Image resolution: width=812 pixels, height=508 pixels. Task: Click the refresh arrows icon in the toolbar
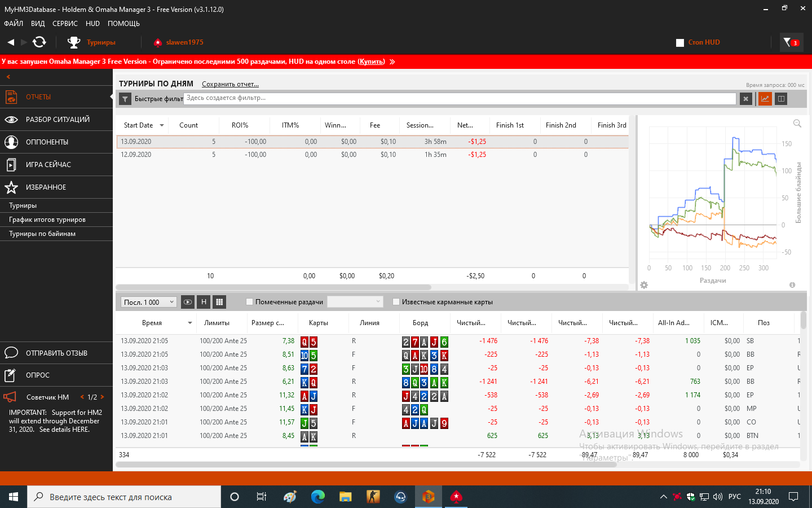coord(39,42)
